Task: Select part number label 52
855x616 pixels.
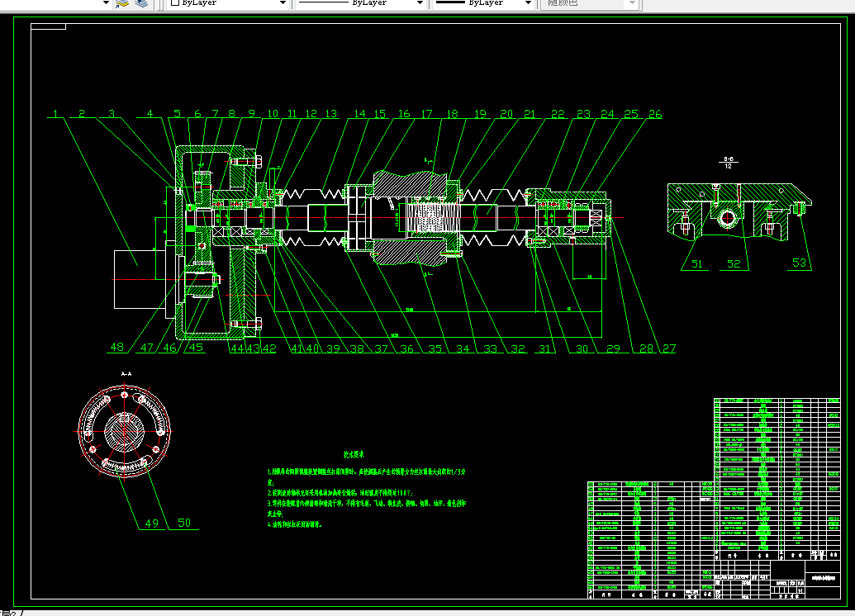Action: click(x=734, y=264)
